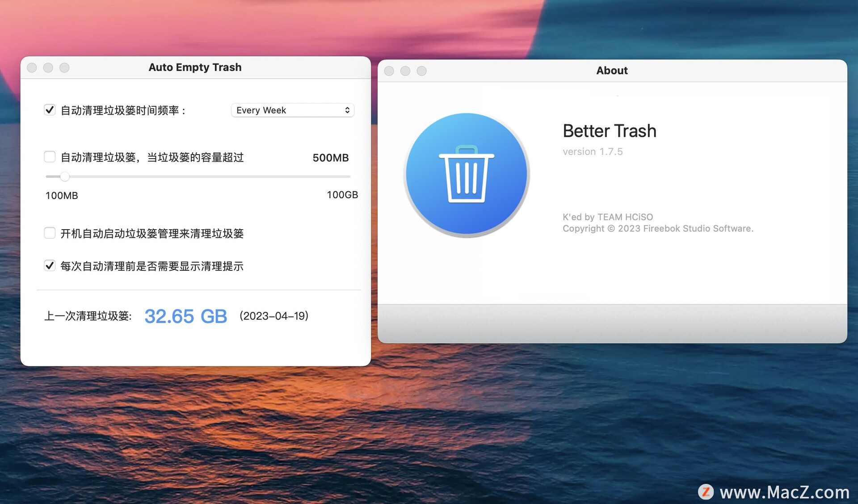Uncheck the show cleanup prompt checkbox
This screenshot has height=504, width=858.
50,266
